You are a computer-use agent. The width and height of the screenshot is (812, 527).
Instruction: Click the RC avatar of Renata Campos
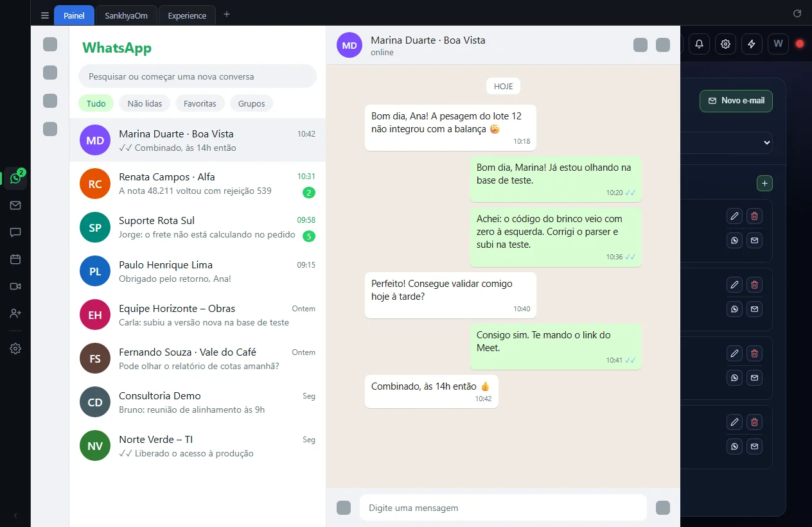(x=95, y=184)
